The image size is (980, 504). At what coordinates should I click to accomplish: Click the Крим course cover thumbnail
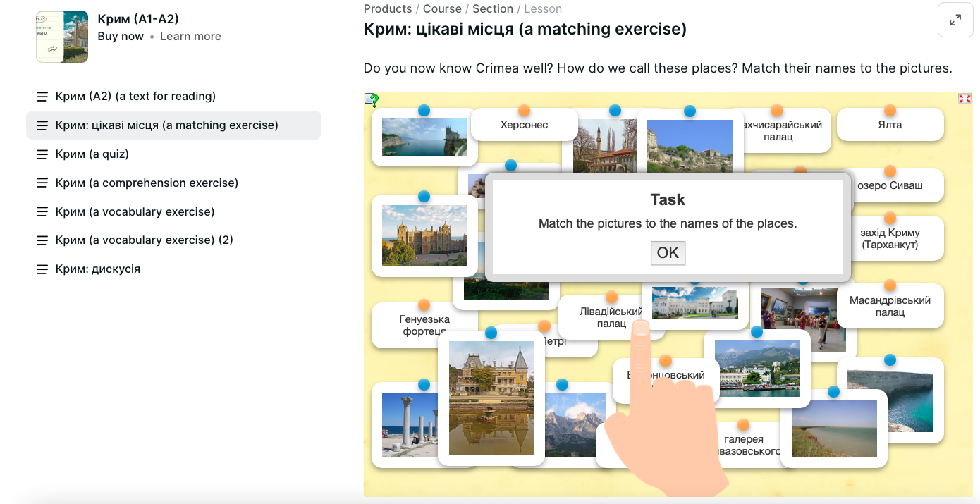coord(62,36)
